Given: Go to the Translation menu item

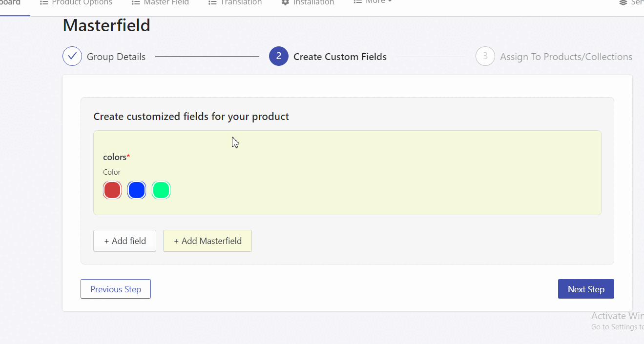Looking at the screenshot, I should click(240, 2).
